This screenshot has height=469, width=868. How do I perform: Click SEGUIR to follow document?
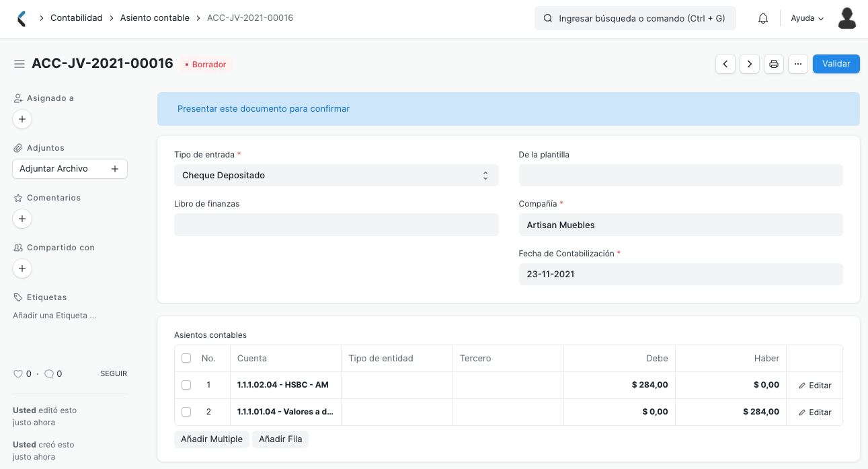114,373
